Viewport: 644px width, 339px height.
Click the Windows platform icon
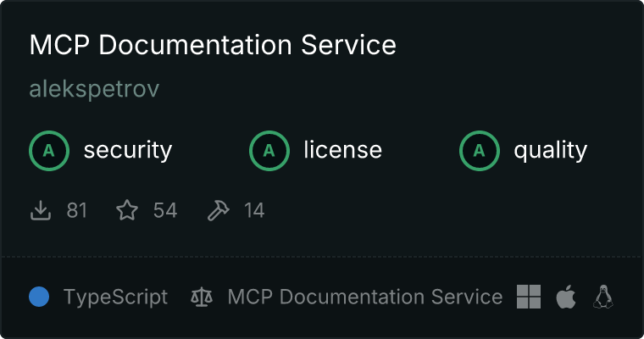click(x=529, y=297)
